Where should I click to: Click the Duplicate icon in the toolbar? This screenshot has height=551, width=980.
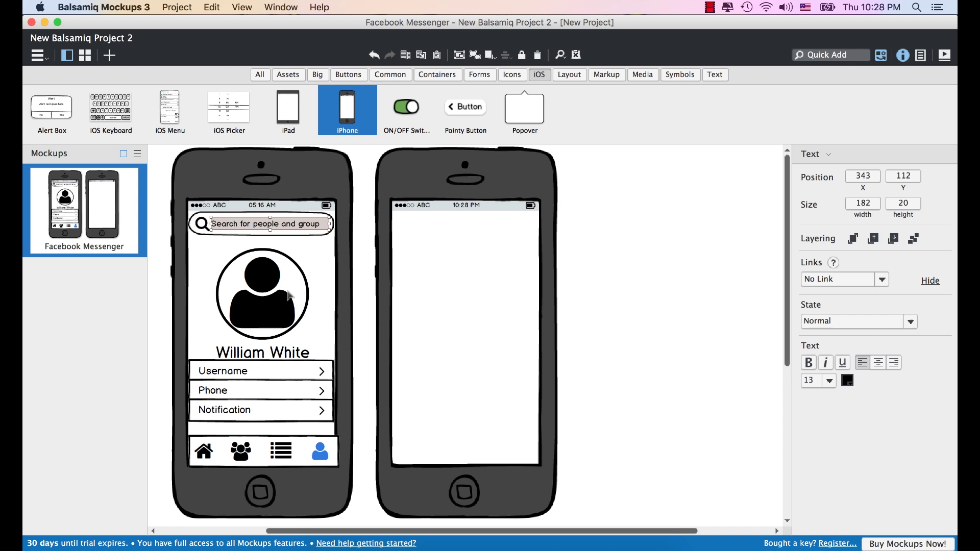coord(405,55)
